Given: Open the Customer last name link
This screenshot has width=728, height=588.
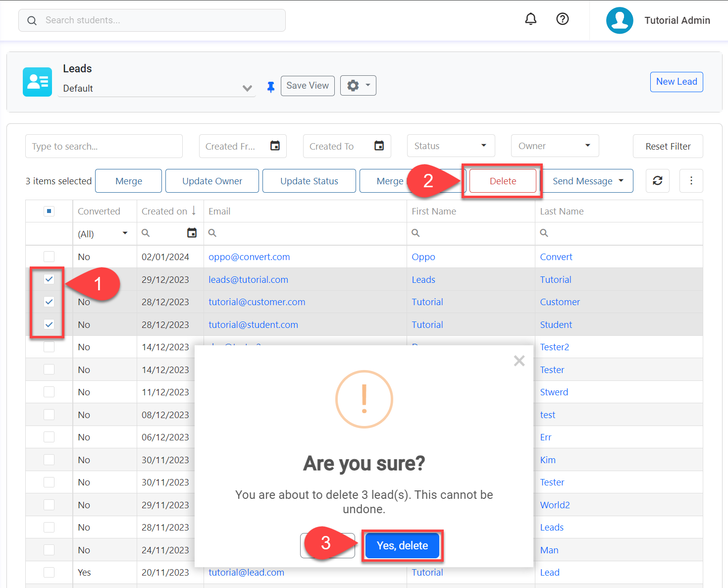Looking at the screenshot, I should coord(560,302).
